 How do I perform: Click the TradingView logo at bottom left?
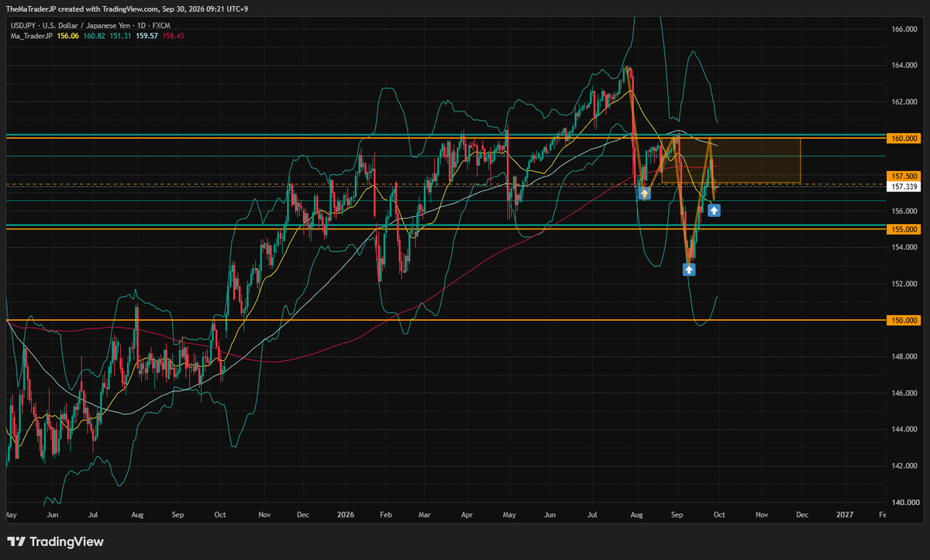point(55,542)
